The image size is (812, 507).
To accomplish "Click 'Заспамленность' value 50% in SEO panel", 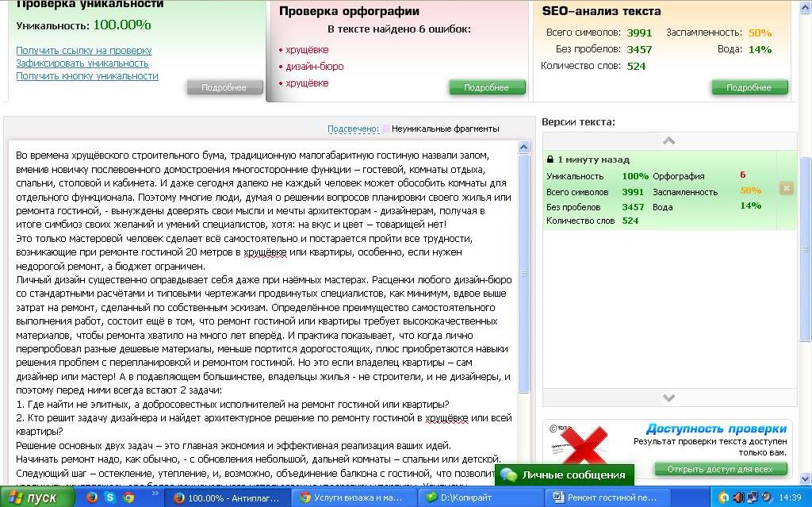I will pos(760,33).
